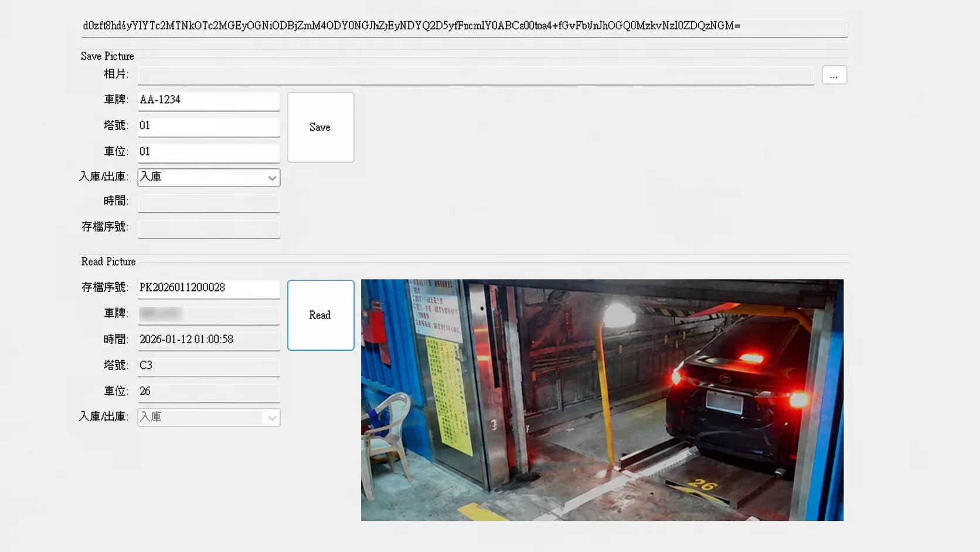
Task: Open the photo browse ellipsis button
Action: [x=834, y=75]
